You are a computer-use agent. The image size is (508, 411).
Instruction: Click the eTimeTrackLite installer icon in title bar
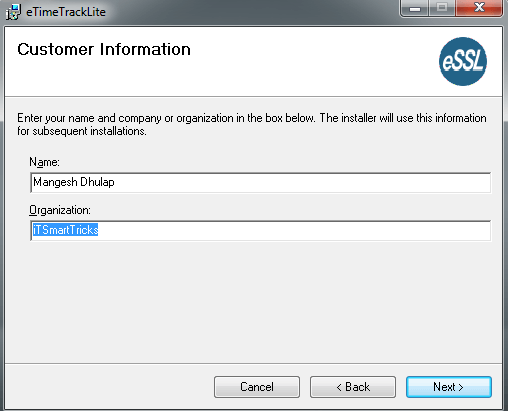tap(13, 12)
